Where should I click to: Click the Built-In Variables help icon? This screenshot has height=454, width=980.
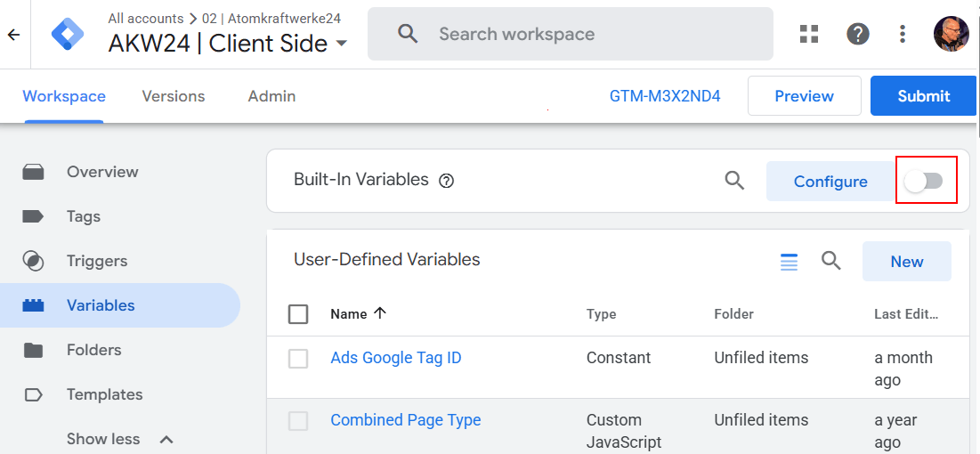[446, 181]
